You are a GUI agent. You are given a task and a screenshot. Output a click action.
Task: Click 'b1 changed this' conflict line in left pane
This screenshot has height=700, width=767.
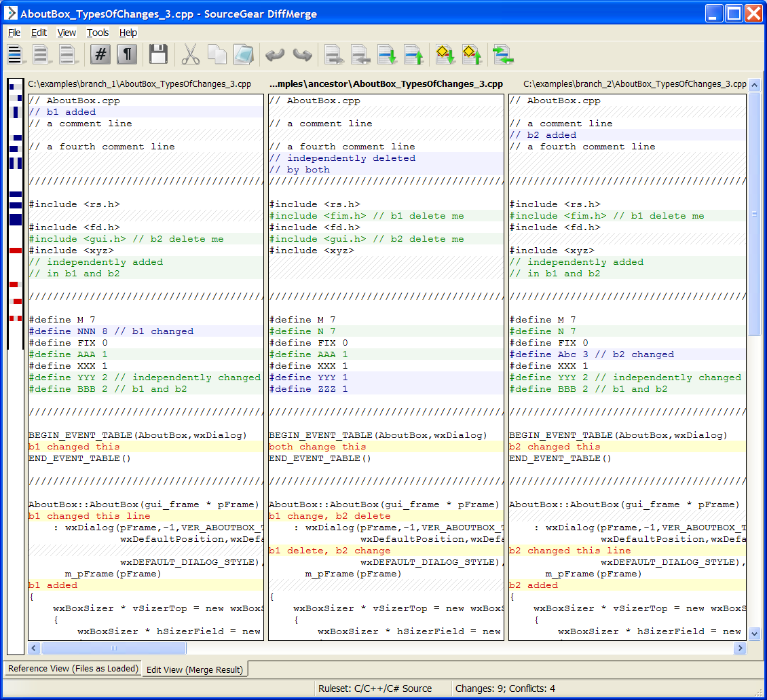(74, 447)
